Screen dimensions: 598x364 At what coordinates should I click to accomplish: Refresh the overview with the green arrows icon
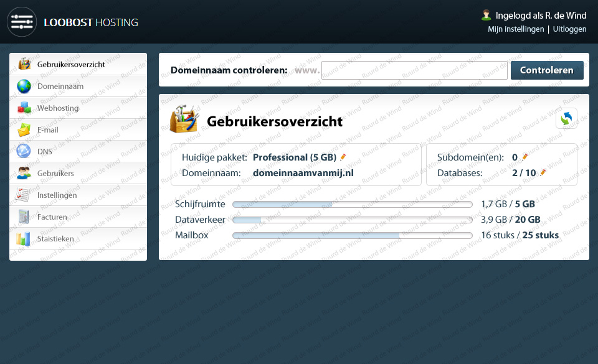click(566, 118)
